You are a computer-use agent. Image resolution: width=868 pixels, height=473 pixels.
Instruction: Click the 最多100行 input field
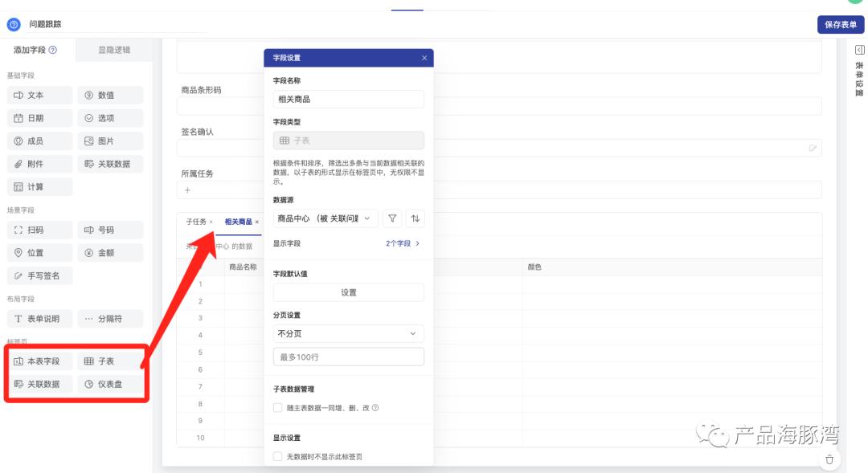tap(348, 355)
